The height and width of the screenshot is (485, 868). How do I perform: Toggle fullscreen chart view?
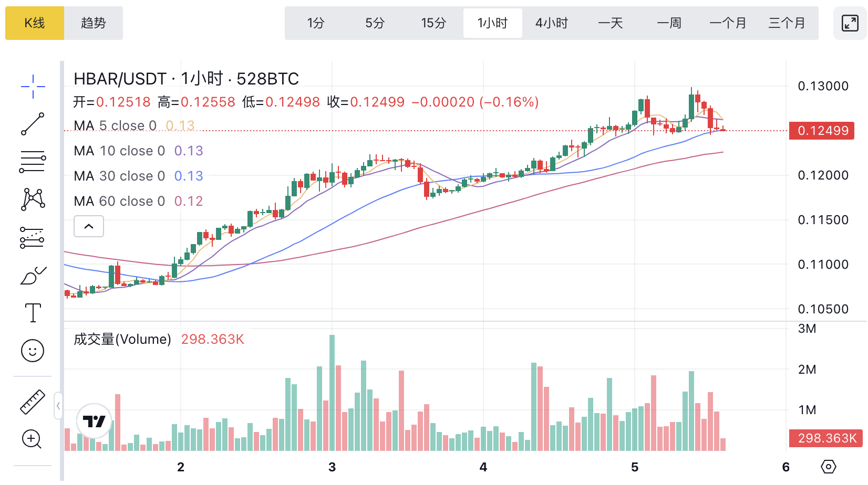(850, 23)
